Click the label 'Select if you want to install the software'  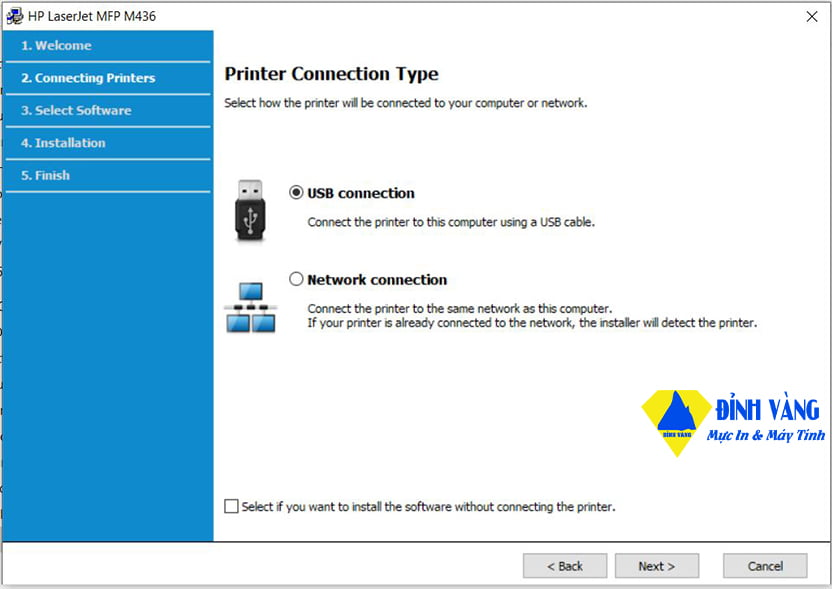(347, 507)
